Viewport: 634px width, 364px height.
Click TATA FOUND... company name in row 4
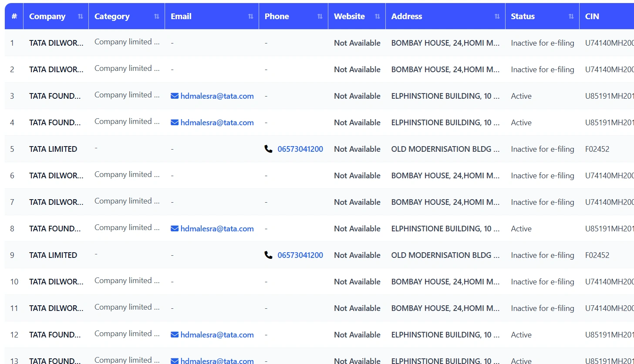click(x=55, y=123)
